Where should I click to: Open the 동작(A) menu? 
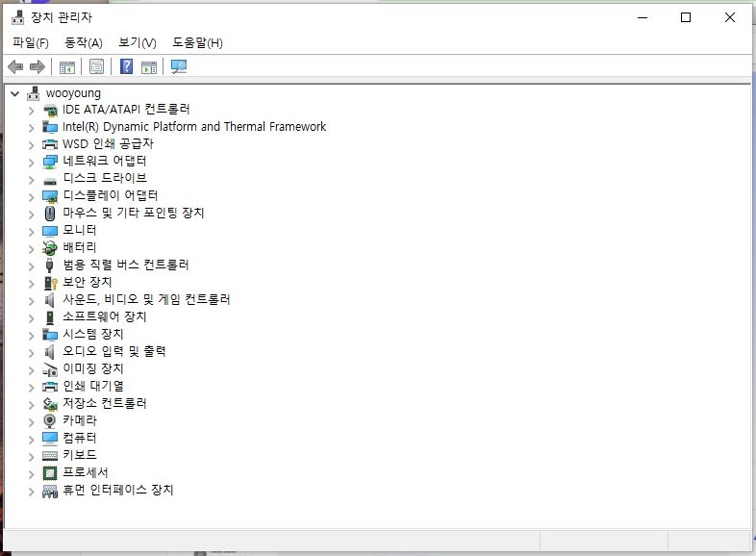point(84,43)
